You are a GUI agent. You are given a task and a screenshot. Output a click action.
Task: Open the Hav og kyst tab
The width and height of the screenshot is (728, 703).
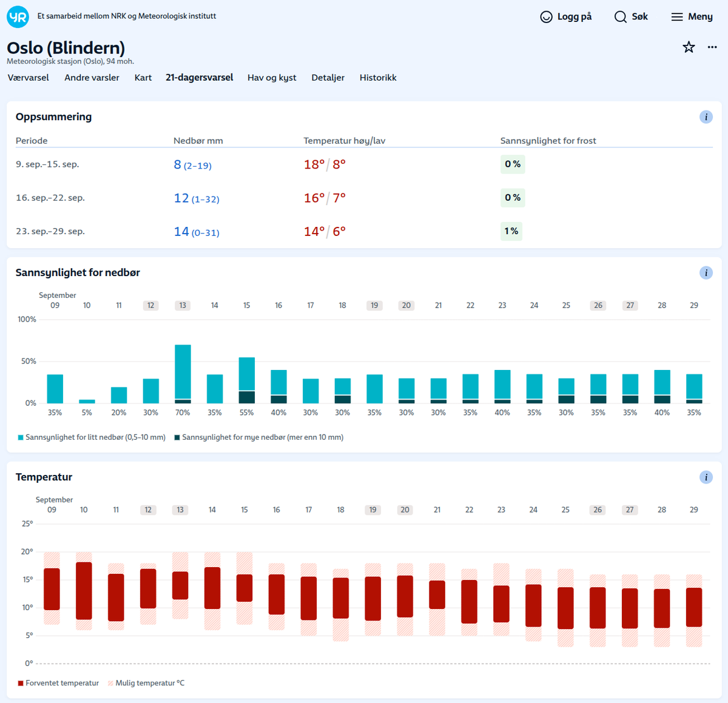tap(272, 78)
